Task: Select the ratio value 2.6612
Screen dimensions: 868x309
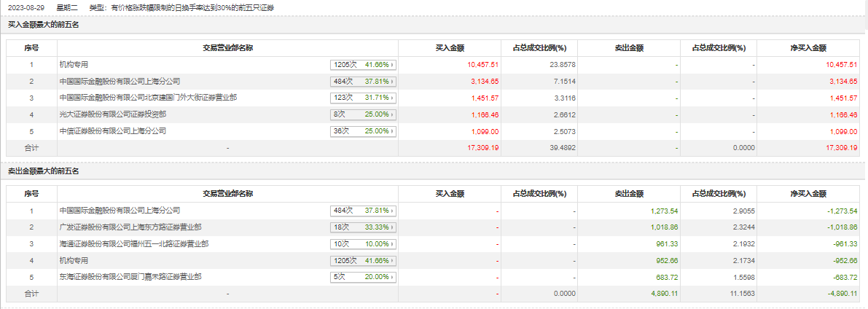Action: click(565, 114)
